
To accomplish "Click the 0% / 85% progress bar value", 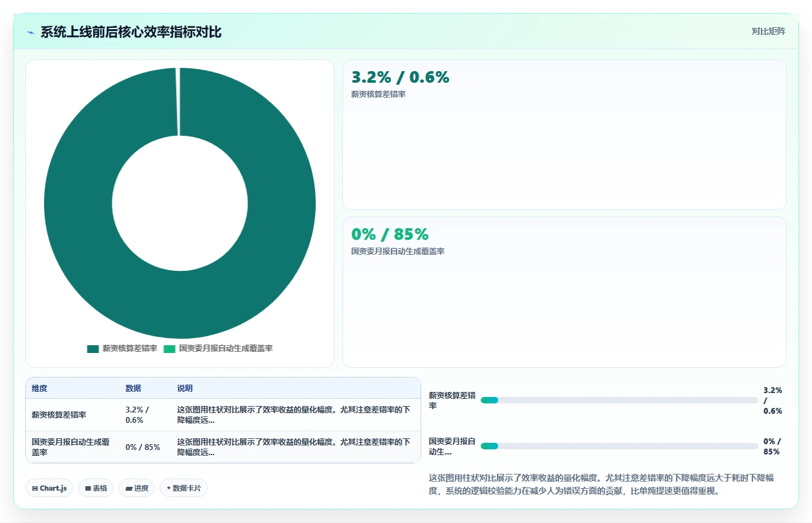I will click(x=773, y=446).
